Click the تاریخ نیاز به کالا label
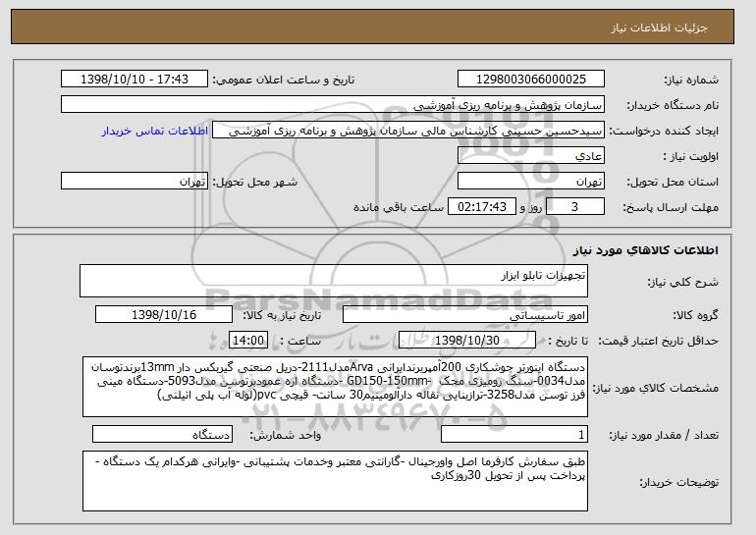 click(x=282, y=316)
